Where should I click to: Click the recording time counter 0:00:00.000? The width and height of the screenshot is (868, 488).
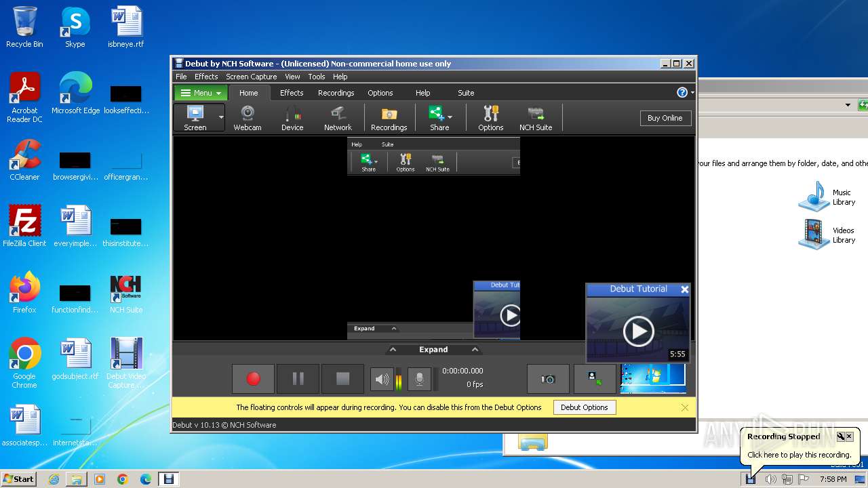[462, 371]
